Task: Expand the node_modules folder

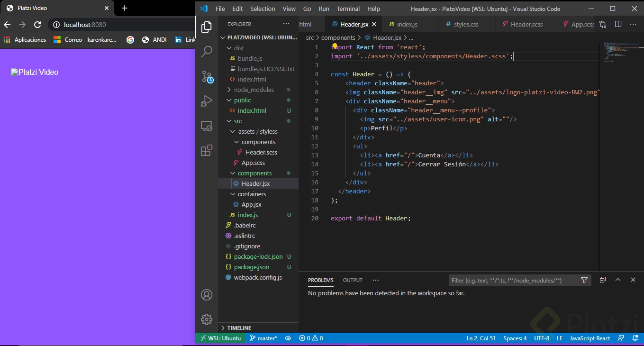Action: (x=254, y=90)
